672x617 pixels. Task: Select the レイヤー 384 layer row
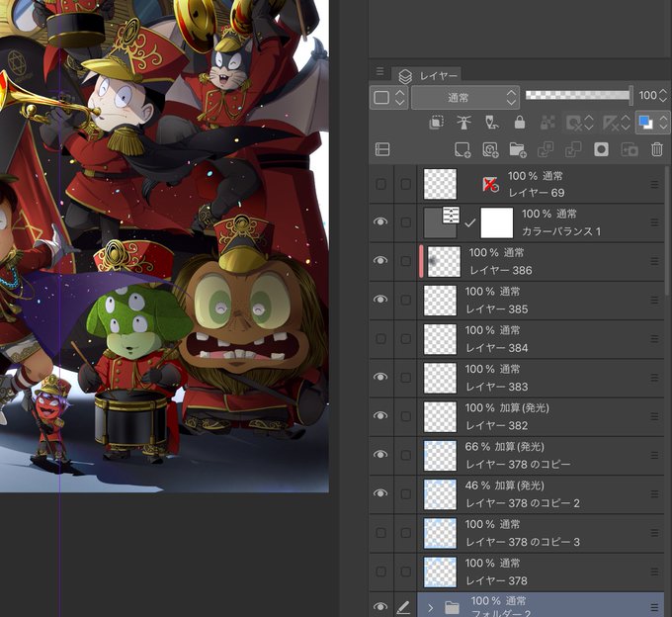tap(541, 339)
